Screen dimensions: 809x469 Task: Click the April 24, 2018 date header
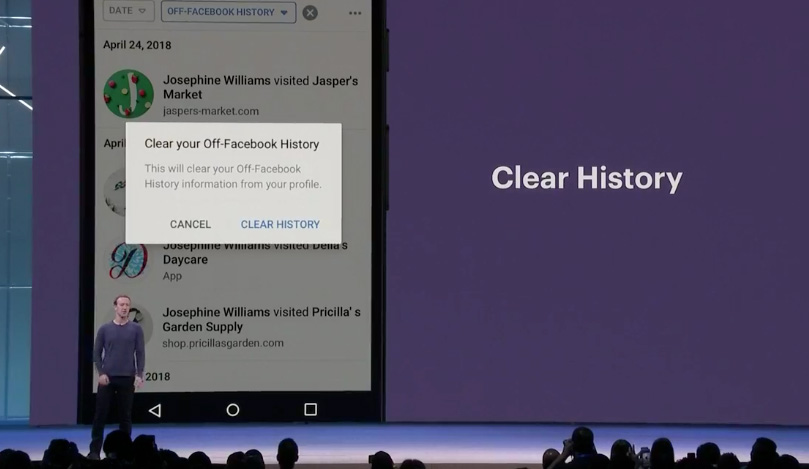point(137,45)
